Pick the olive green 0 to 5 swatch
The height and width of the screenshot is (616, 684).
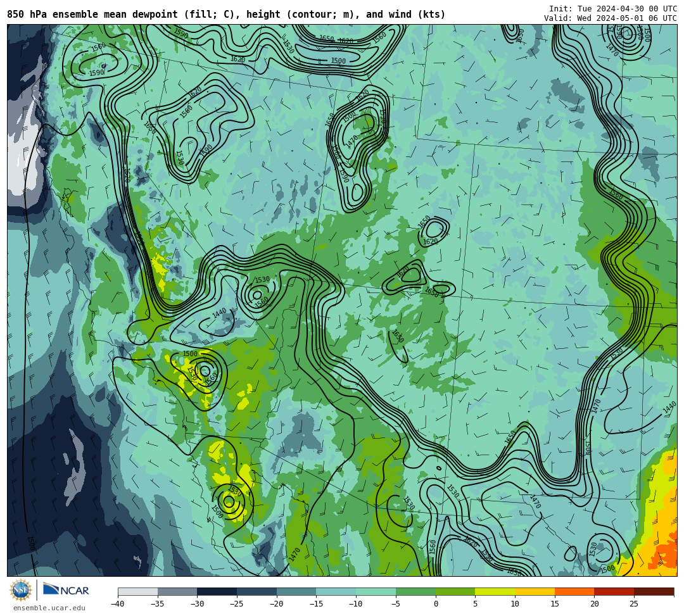(x=455, y=591)
